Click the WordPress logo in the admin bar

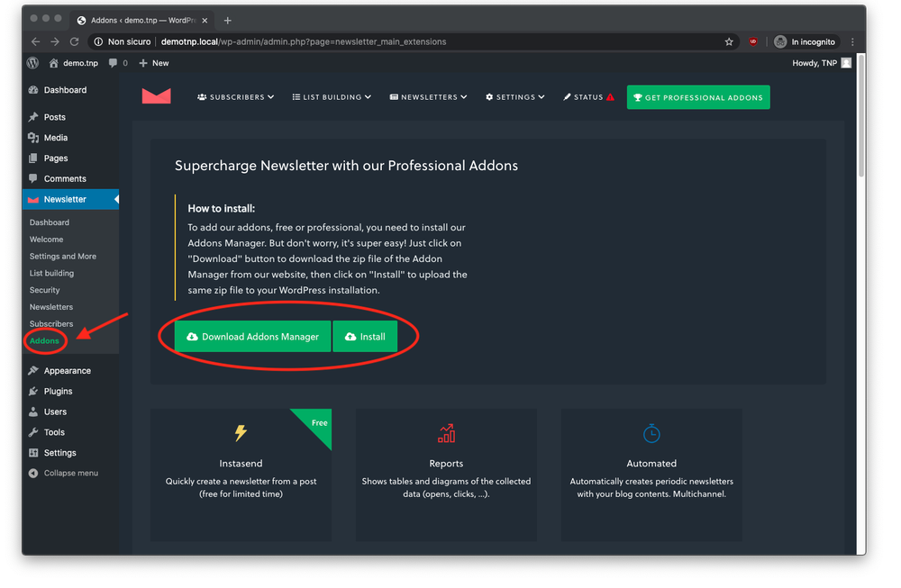pyautogui.click(x=32, y=64)
